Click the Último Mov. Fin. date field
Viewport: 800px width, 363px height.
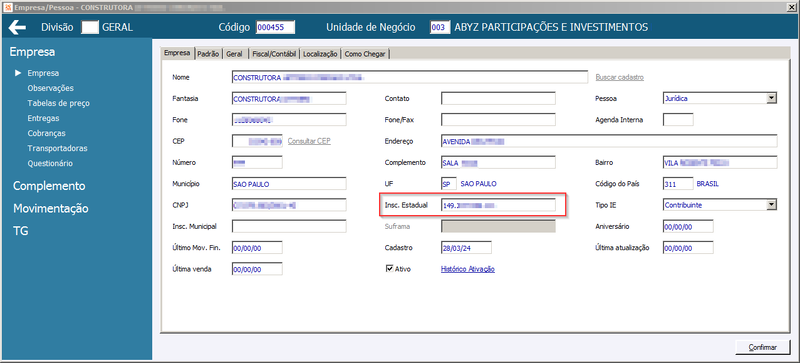click(x=257, y=248)
